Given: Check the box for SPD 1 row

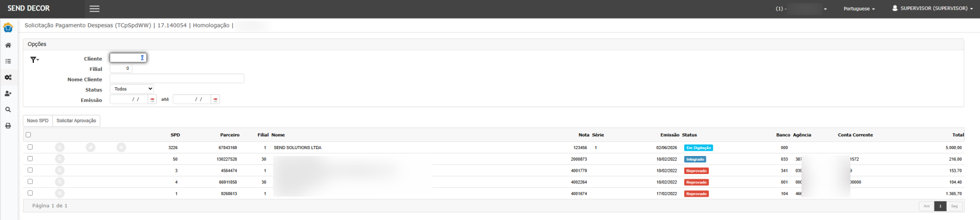Looking at the screenshot, I should pos(30,193).
